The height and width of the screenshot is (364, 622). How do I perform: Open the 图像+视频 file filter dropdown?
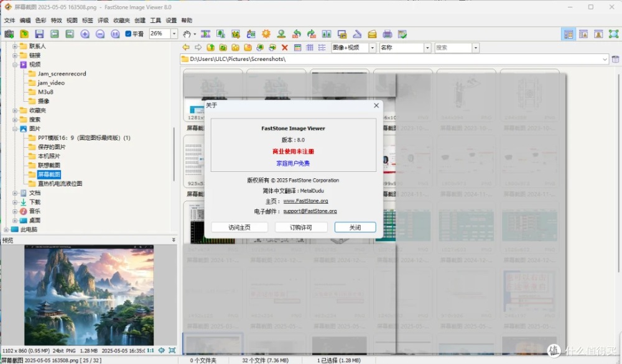click(373, 48)
